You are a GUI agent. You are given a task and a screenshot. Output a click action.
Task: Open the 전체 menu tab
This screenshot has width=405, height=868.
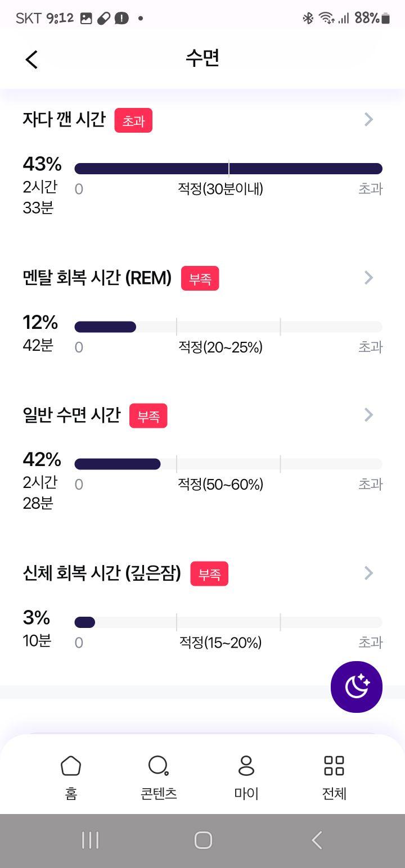[334, 778]
